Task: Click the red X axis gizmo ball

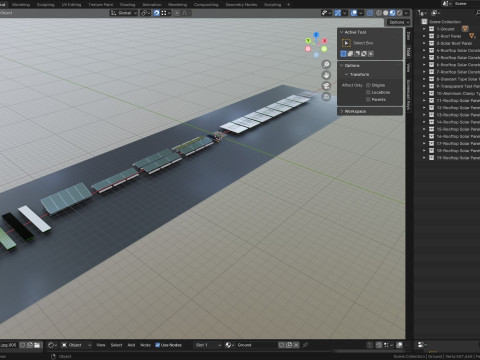Action: click(324, 41)
